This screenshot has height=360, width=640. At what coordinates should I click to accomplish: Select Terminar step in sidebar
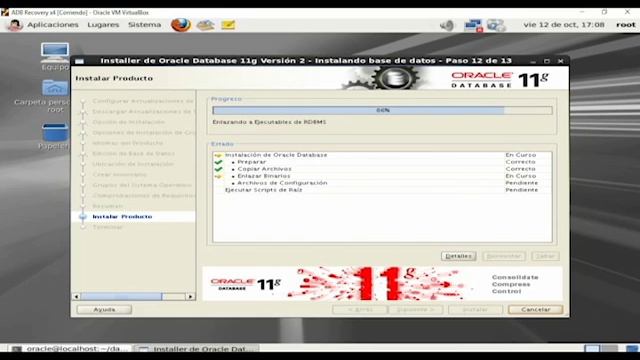107,227
